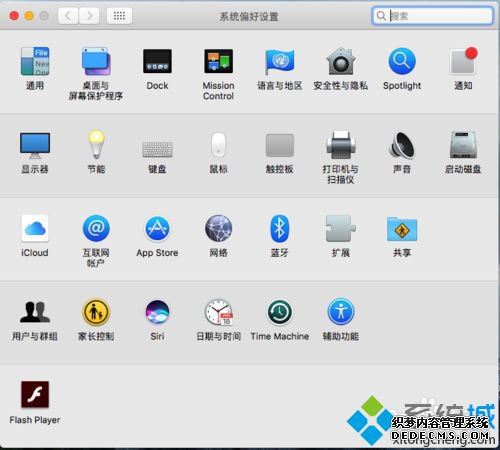Open the 通用 (General) preference pane
The width and height of the screenshot is (500, 450).
35,62
